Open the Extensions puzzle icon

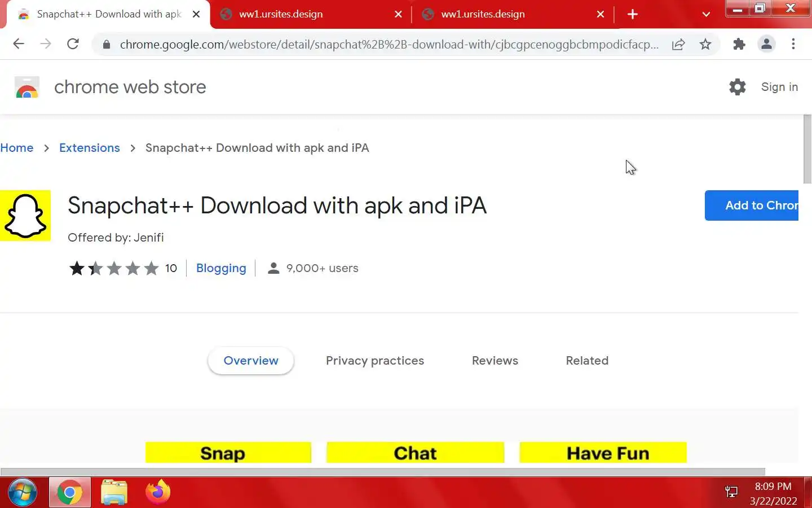tap(739, 44)
